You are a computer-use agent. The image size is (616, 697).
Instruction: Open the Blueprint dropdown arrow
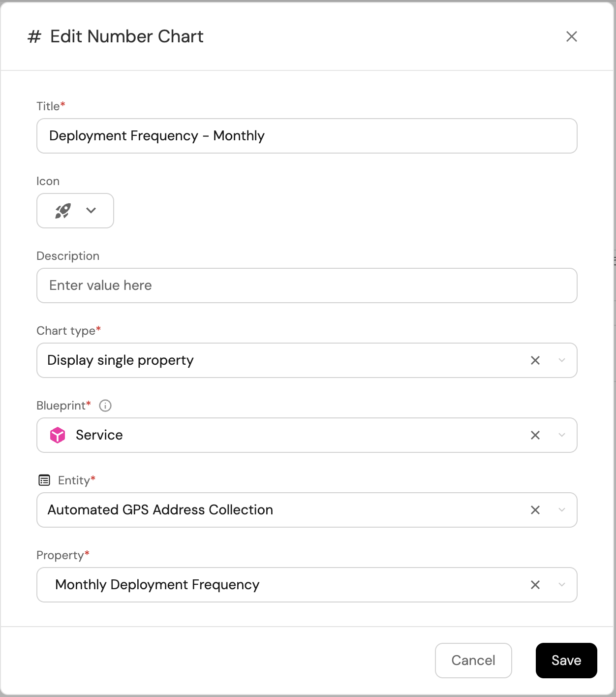[562, 435]
